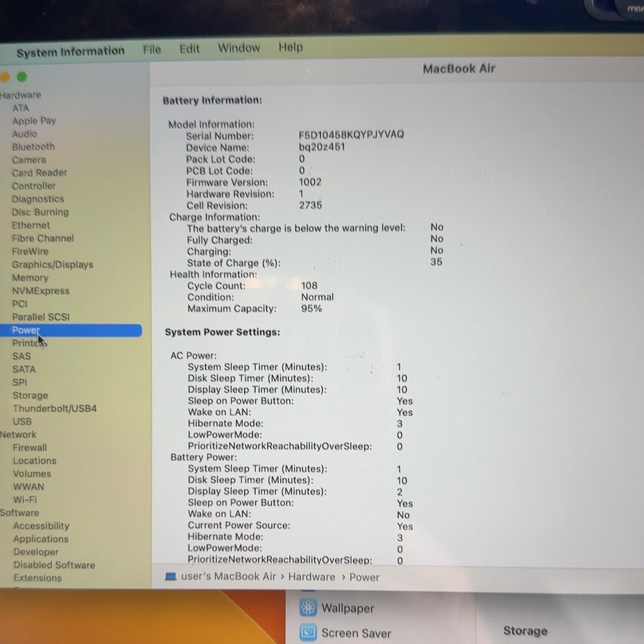Click the battery serial number F5D10458KQYPJYVAQ
Image resolution: width=644 pixels, height=644 pixels.
(351, 135)
